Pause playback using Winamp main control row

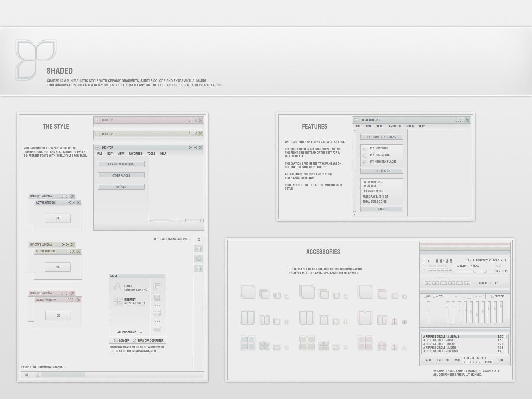point(444,283)
